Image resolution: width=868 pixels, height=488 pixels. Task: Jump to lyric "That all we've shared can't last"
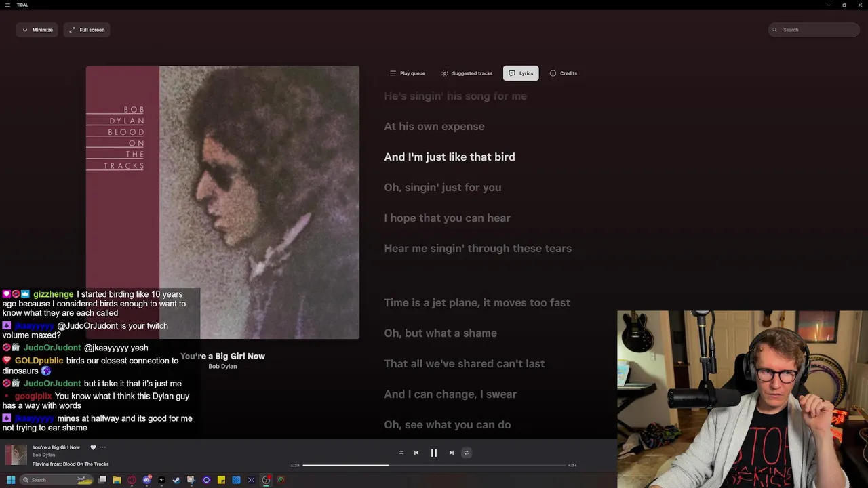465,364
